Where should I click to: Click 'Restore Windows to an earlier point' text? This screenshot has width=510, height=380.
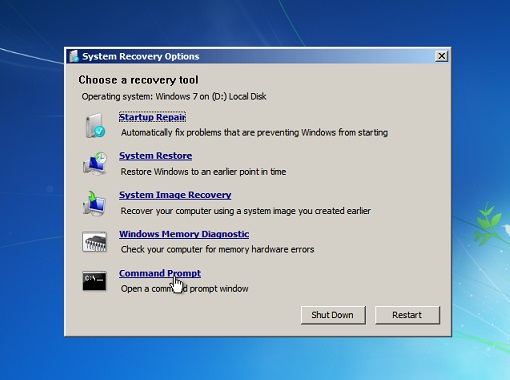[x=203, y=172]
